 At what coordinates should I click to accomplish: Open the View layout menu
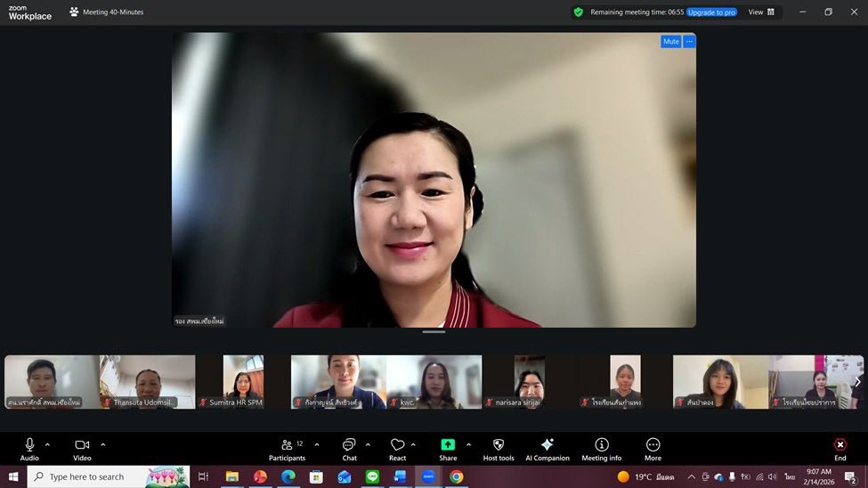761,12
